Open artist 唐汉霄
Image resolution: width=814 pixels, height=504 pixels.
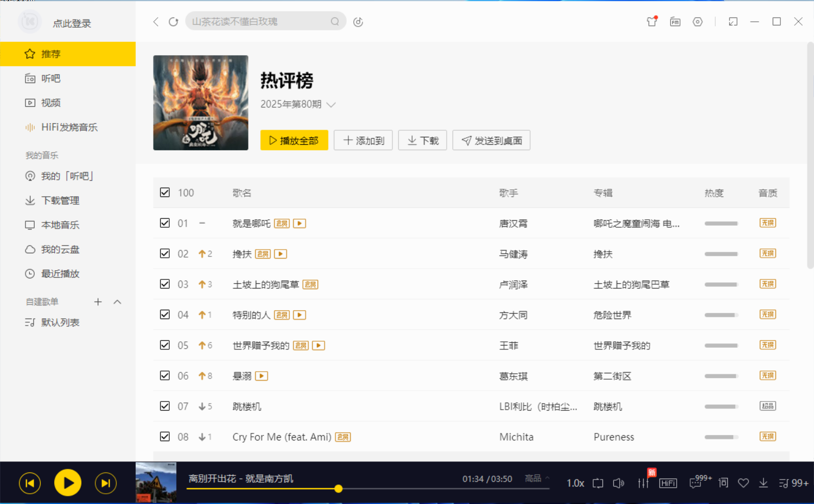513,224
